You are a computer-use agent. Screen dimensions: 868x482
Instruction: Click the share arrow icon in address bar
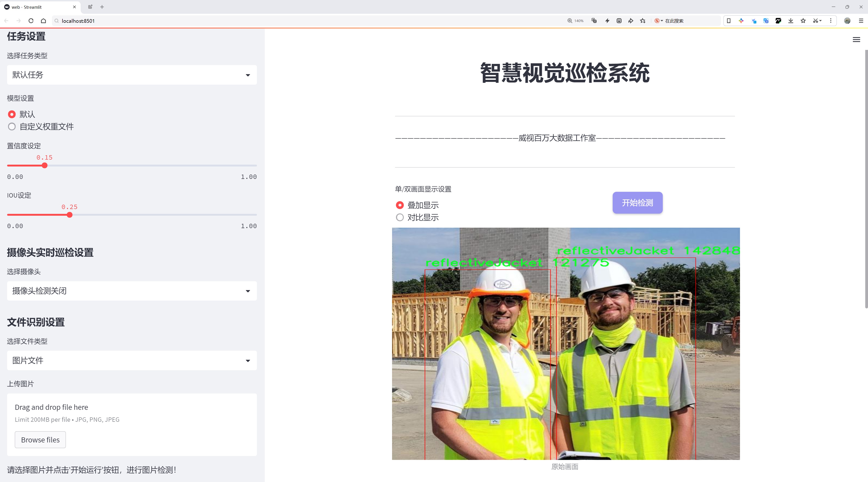click(630, 21)
